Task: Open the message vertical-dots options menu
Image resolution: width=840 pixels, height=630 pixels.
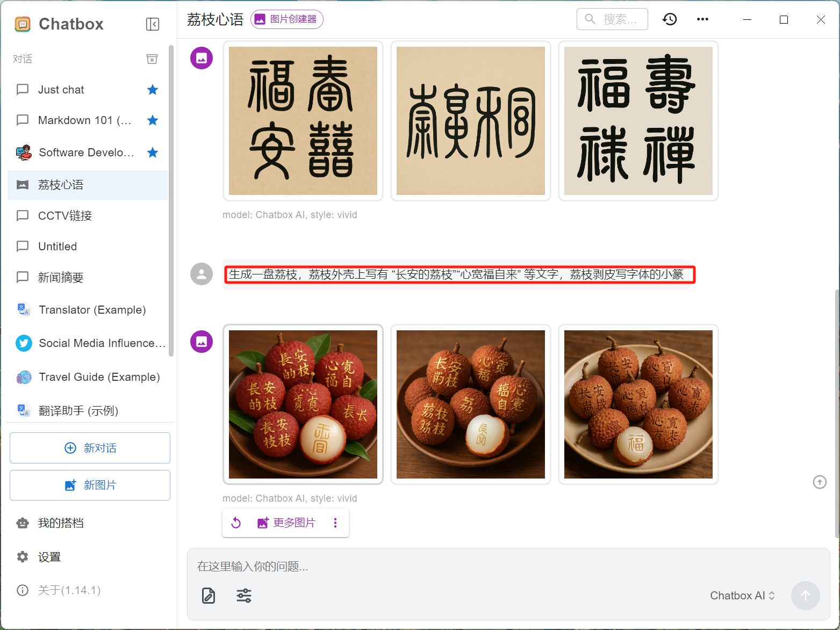Action: tap(335, 523)
